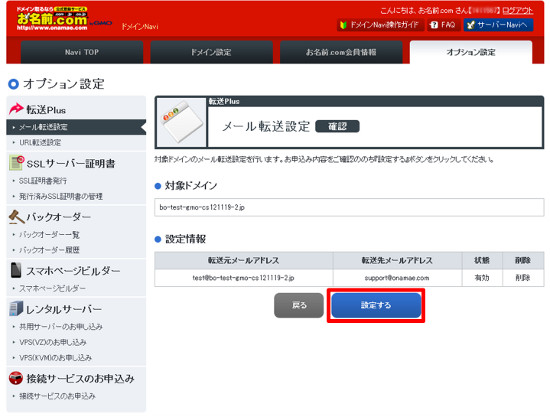Click the 接続サービスのお申込み icon
Viewport: 550px width, 417px height.
(16, 378)
